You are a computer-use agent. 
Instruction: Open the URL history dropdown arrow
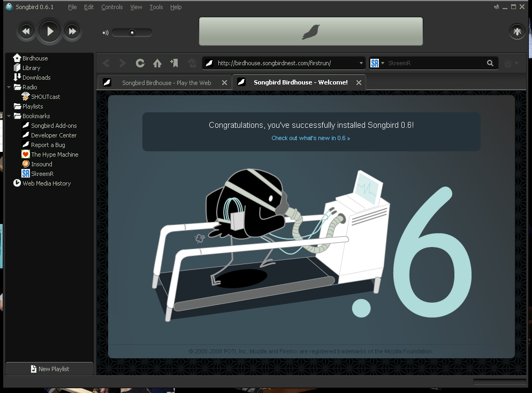click(x=361, y=63)
